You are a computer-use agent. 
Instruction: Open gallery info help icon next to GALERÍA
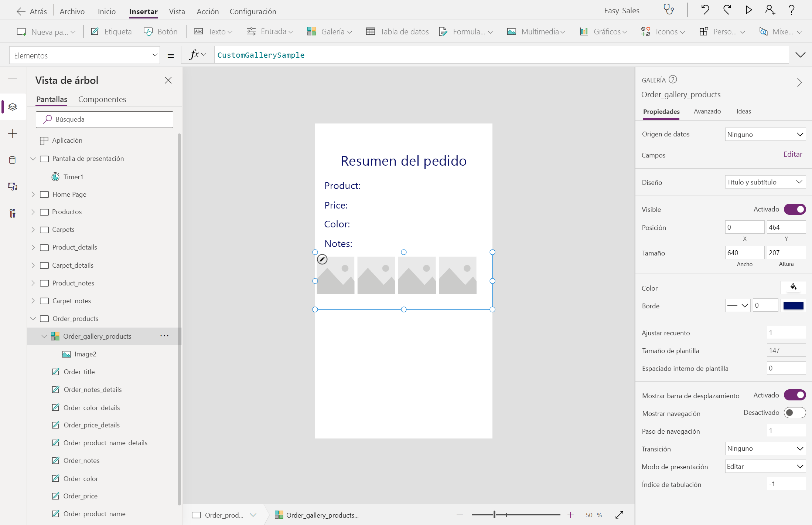[x=673, y=79]
